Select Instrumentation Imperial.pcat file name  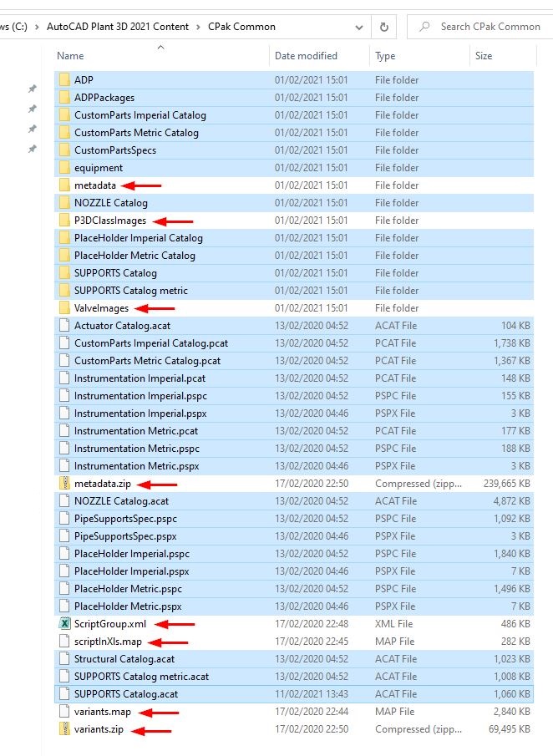click(x=140, y=378)
